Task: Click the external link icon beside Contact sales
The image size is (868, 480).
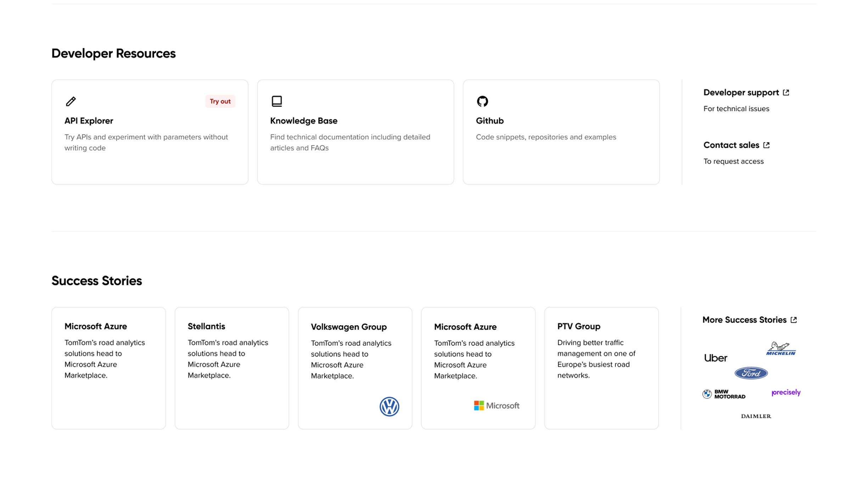Action: (x=766, y=145)
